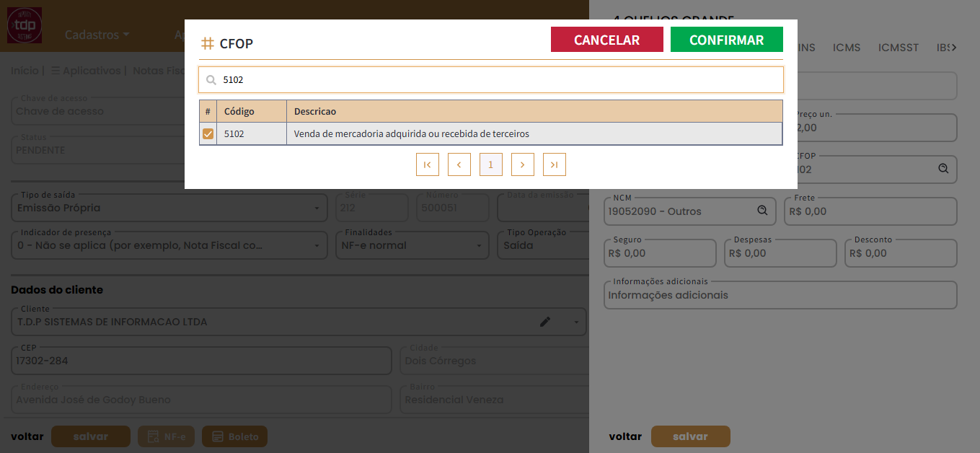This screenshot has height=453, width=980.
Task: Go to previous page of CFOP results
Action: tap(459, 164)
